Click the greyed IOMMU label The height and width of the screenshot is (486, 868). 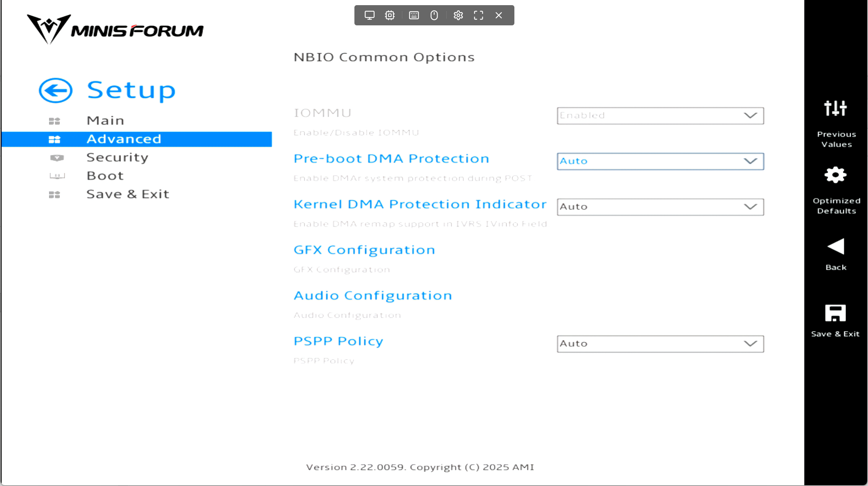coord(322,113)
